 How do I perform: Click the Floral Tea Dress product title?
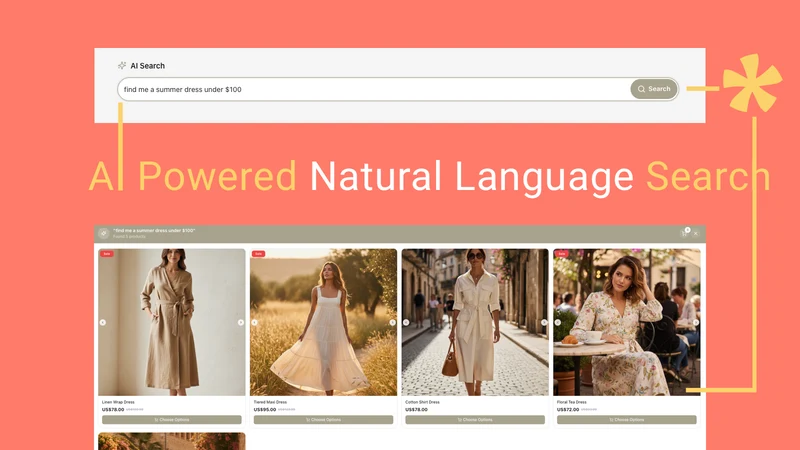pos(572,402)
